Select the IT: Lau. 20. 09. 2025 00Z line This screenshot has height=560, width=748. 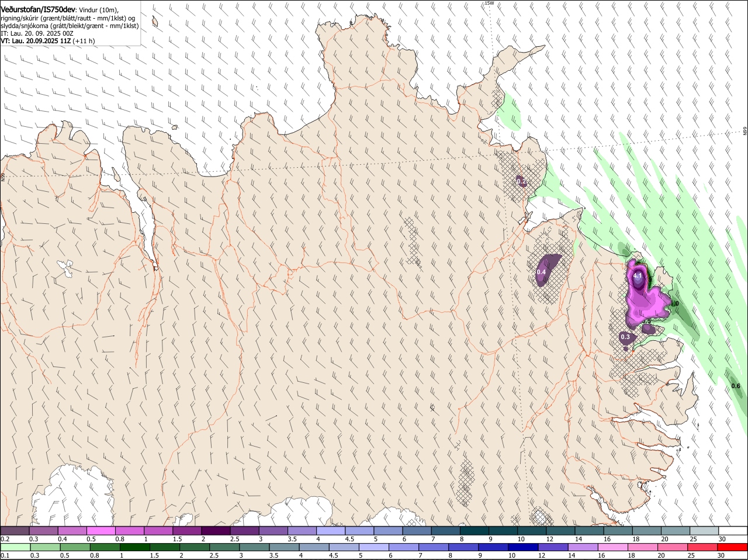[x=37, y=33]
